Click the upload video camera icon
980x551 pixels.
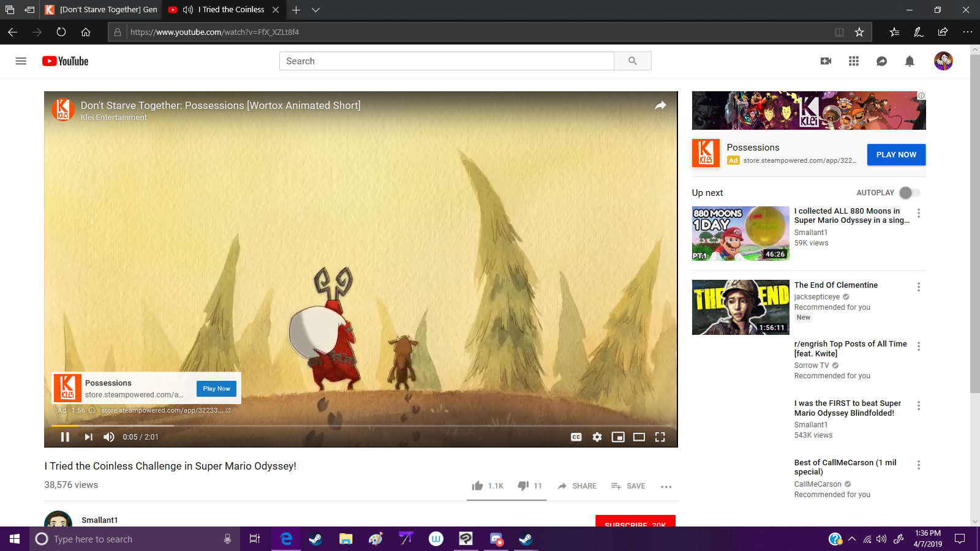point(826,61)
